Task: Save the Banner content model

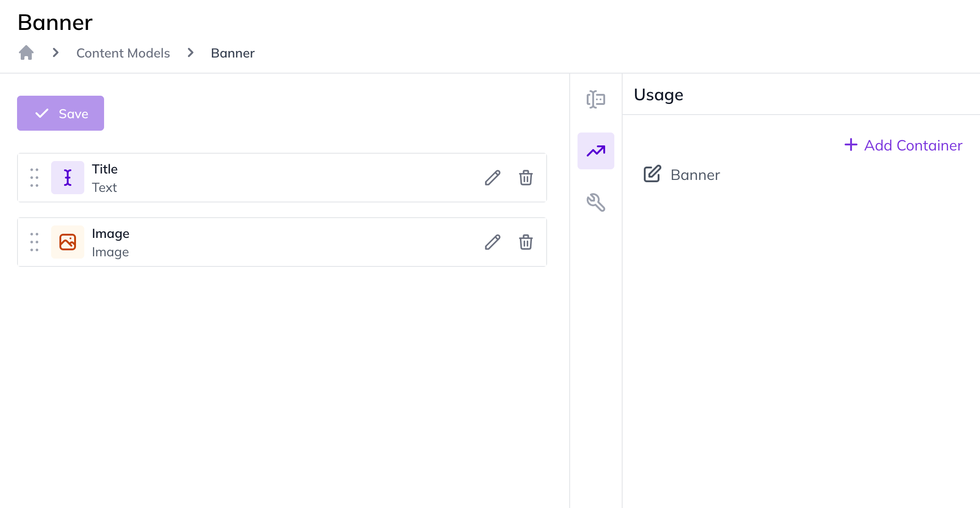Action: [60, 113]
